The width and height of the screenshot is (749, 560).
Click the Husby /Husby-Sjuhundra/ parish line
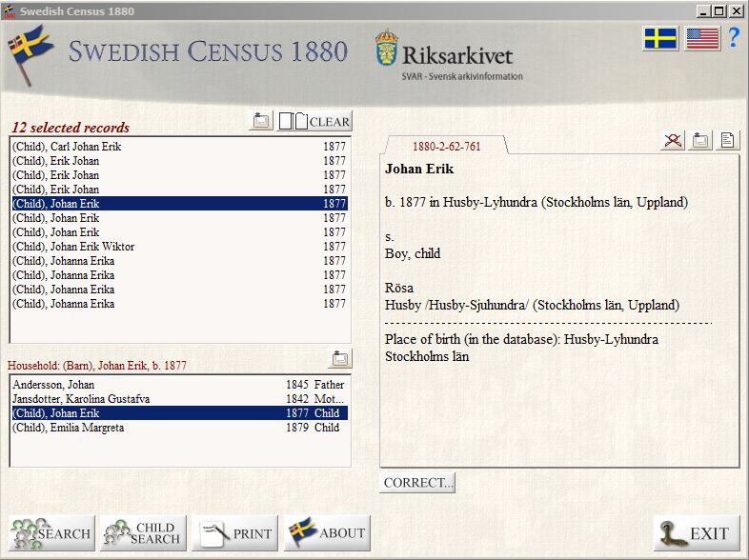(x=532, y=305)
